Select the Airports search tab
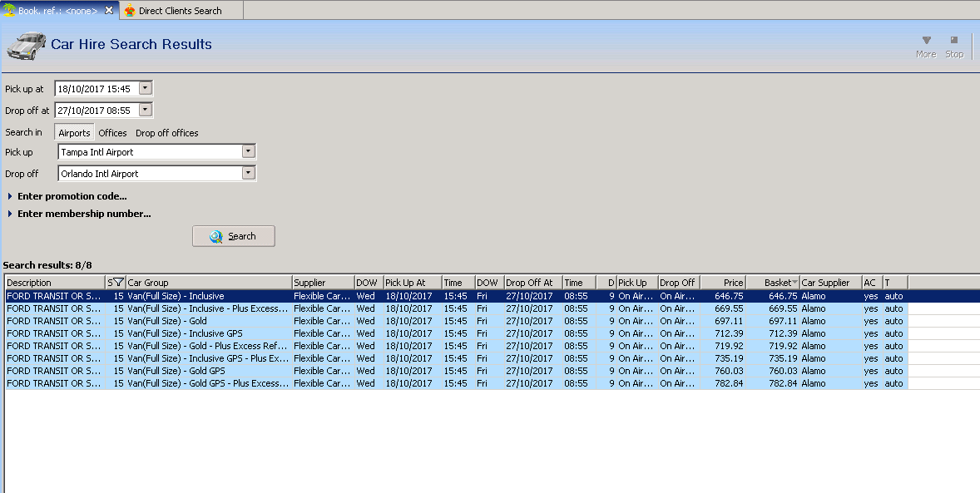 (74, 132)
